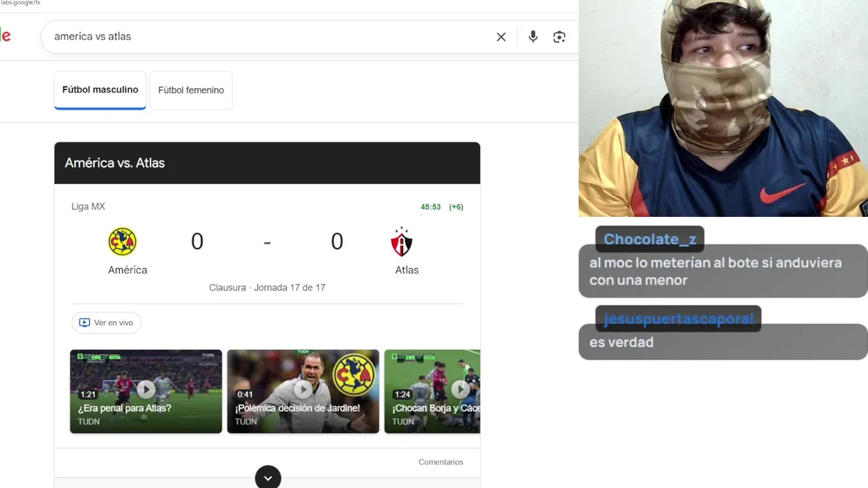Switch to the Fútbol masculino tab

click(100, 90)
